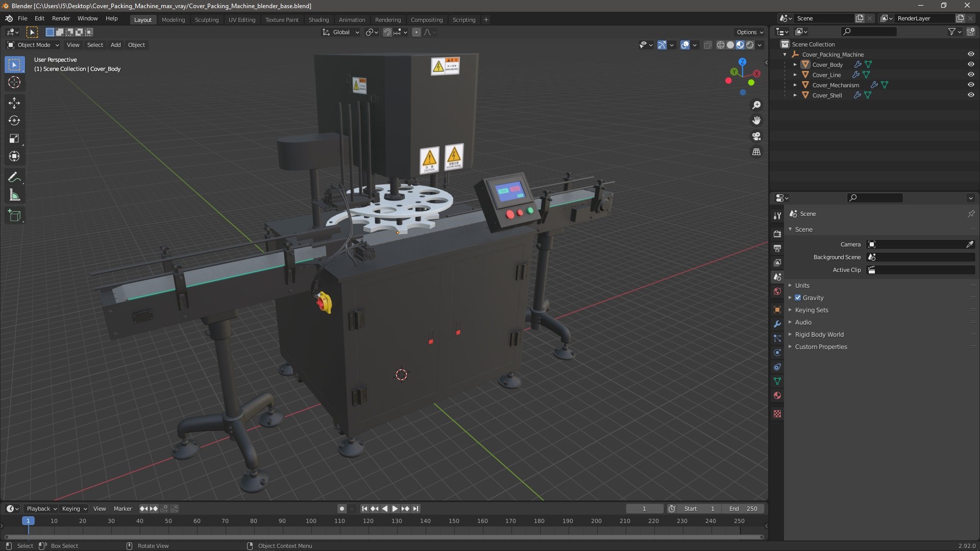Click the Options button in viewport header

click(x=749, y=32)
